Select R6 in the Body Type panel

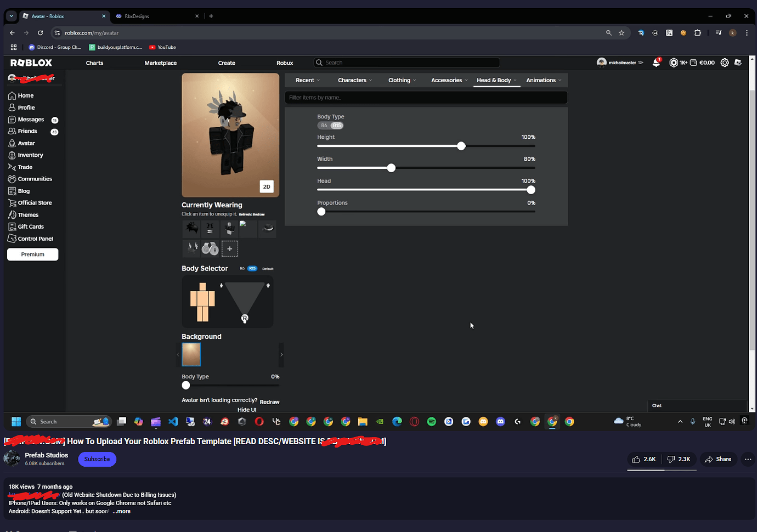324,126
